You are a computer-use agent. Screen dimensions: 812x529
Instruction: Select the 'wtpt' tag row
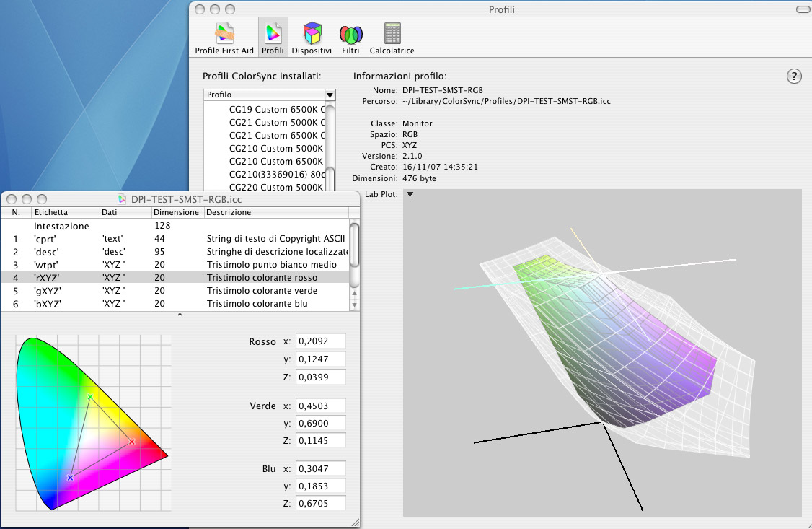(x=175, y=265)
